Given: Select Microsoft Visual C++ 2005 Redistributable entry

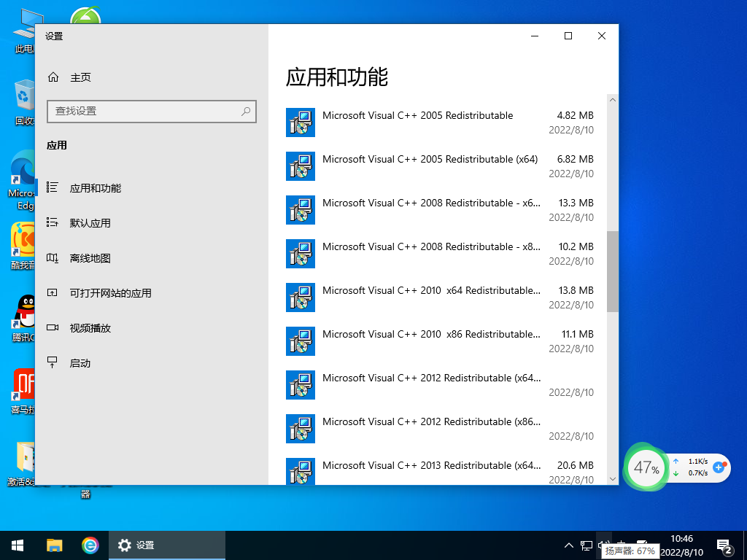Looking at the screenshot, I should pyautogui.click(x=440, y=122).
